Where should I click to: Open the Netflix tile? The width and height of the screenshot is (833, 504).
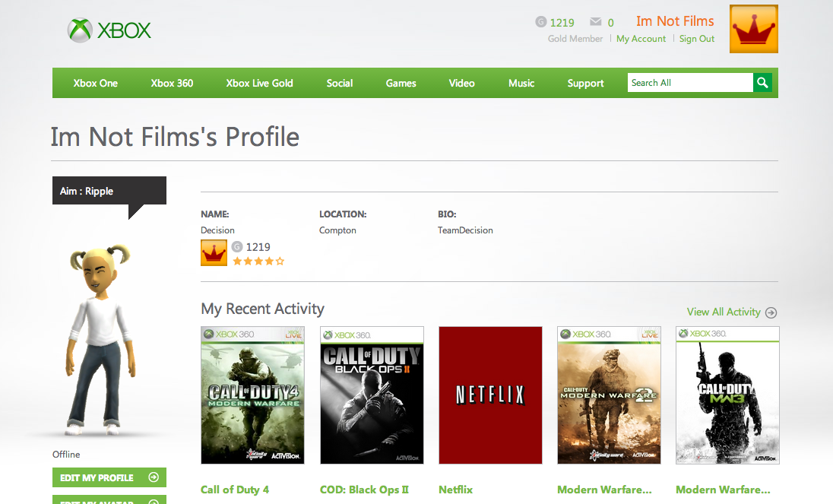[x=490, y=395]
